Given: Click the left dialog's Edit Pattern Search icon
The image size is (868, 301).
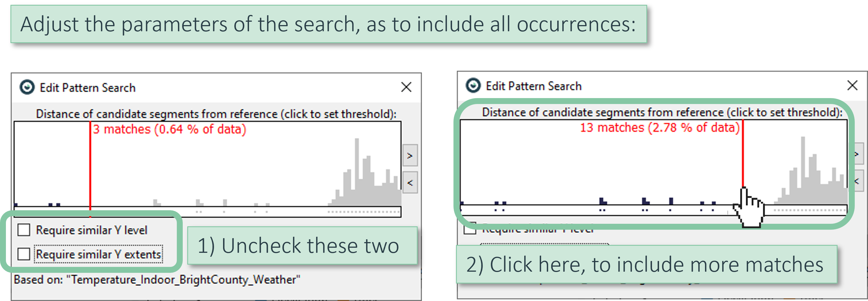Looking at the screenshot, I should pyautogui.click(x=27, y=88).
